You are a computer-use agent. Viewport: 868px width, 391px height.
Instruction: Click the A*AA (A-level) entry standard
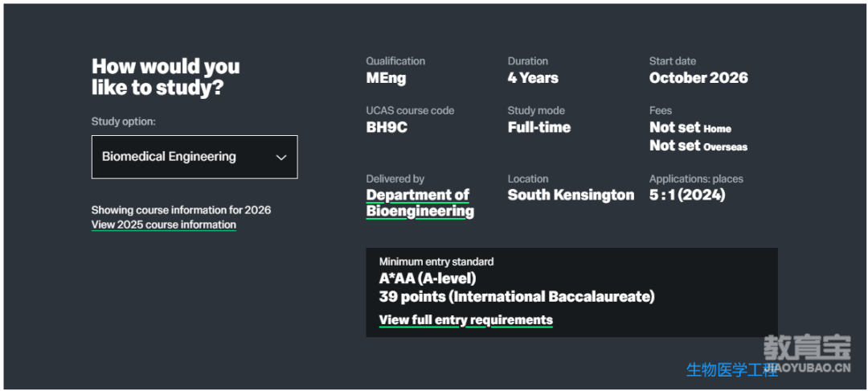pos(428,278)
